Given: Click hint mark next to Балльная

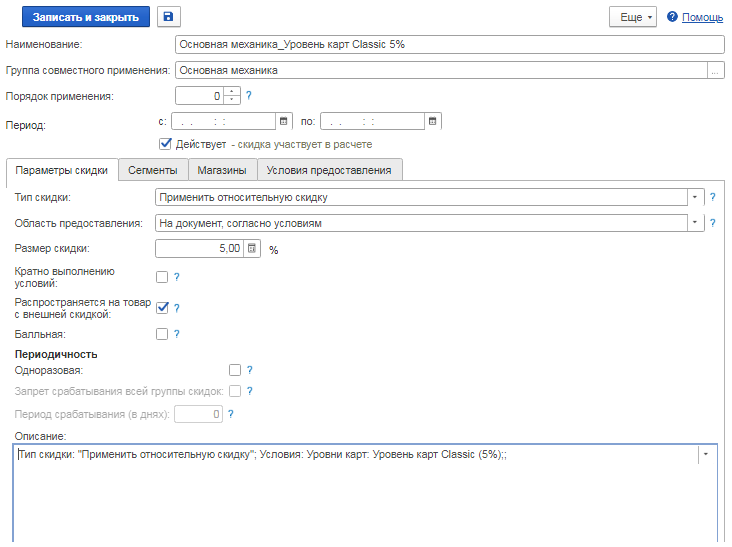Looking at the screenshot, I should point(176,334).
